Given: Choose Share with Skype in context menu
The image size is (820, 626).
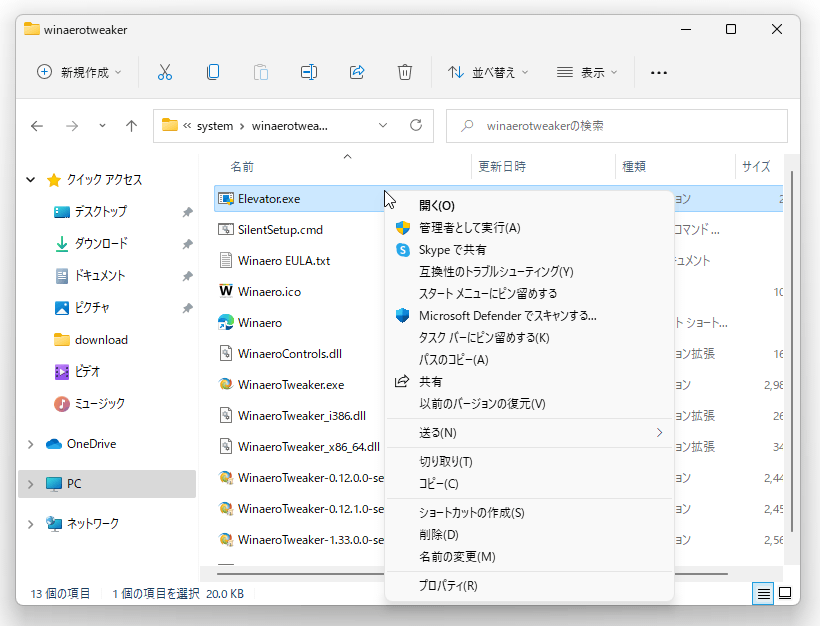Looking at the screenshot, I should click(529, 249).
